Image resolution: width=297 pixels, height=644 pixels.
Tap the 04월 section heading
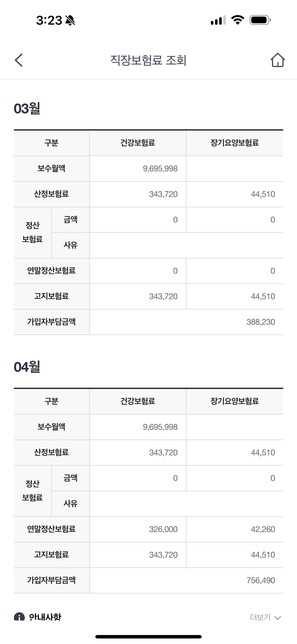(x=27, y=367)
